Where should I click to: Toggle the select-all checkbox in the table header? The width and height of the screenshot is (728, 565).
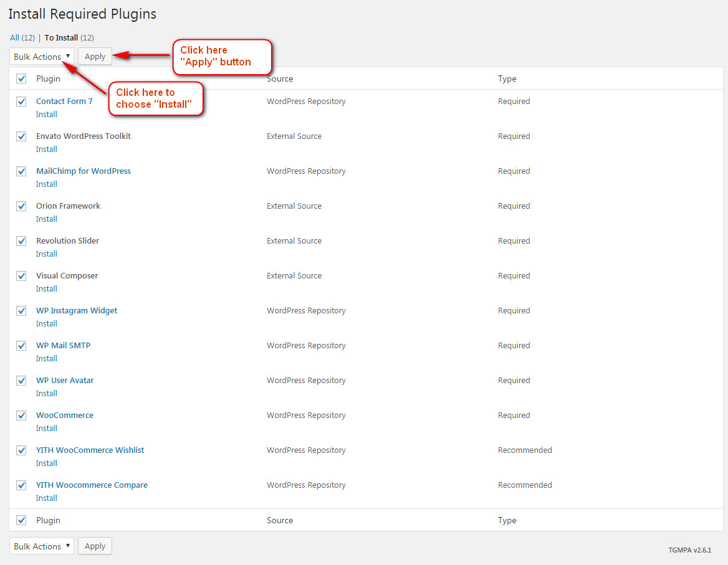click(x=21, y=78)
